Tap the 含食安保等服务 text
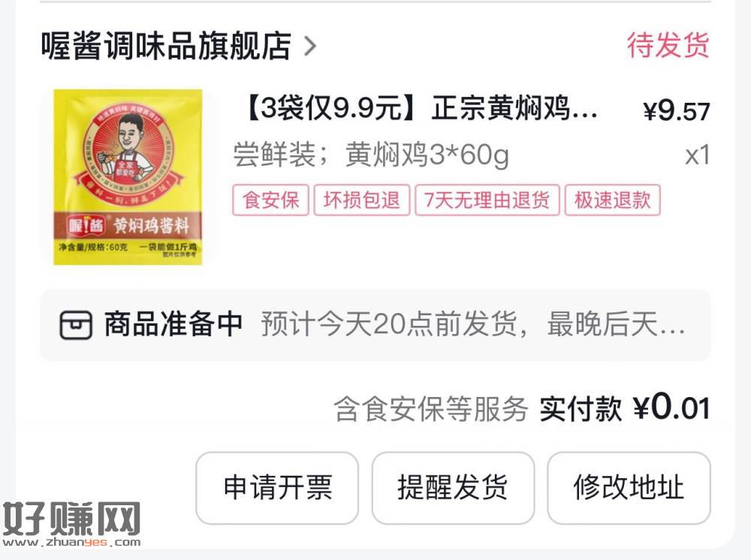Image resolution: width=751 pixels, height=560 pixels. pos(430,409)
